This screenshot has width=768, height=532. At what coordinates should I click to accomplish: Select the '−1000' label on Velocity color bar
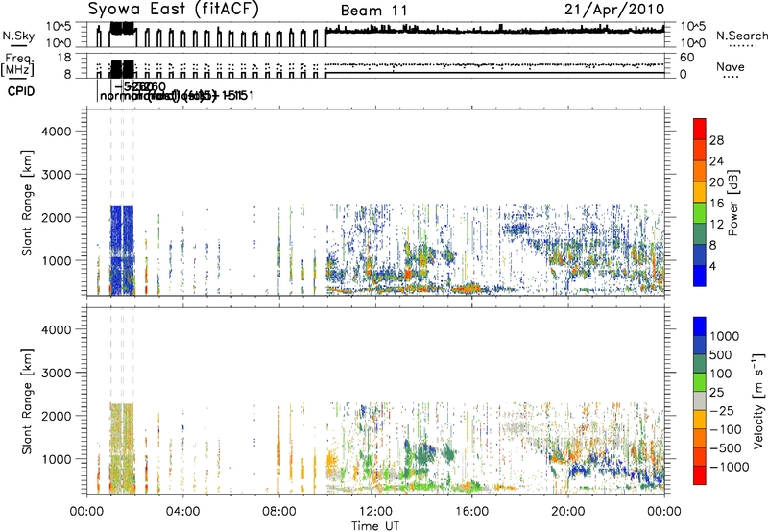click(730, 467)
